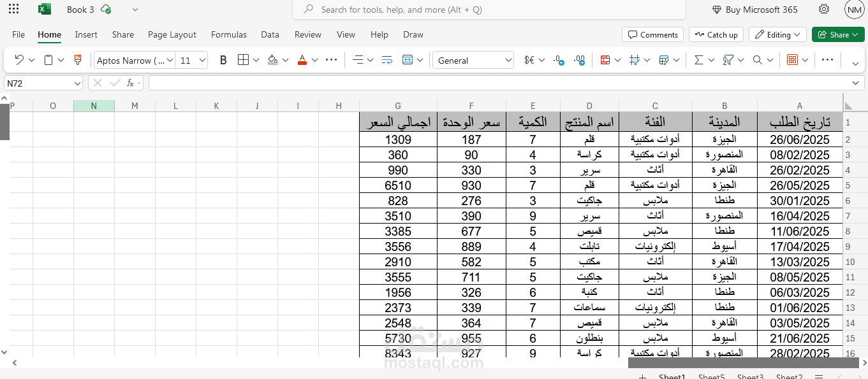Expand the formula bar chevron
Image resolution: width=868 pixels, height=379 pixels.
[856, 83]
